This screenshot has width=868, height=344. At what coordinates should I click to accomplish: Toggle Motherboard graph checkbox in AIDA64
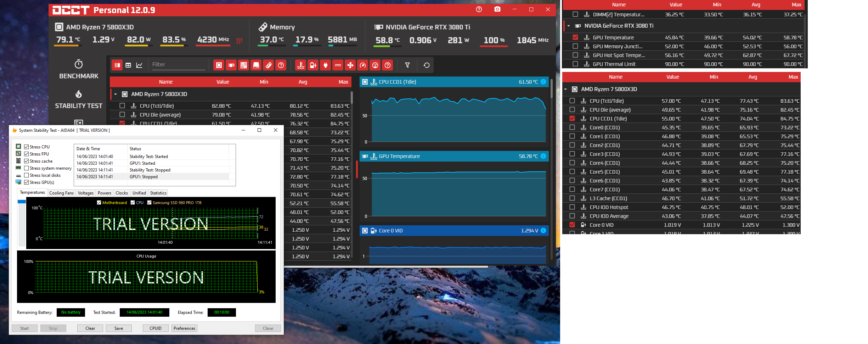tap(99, 203)
